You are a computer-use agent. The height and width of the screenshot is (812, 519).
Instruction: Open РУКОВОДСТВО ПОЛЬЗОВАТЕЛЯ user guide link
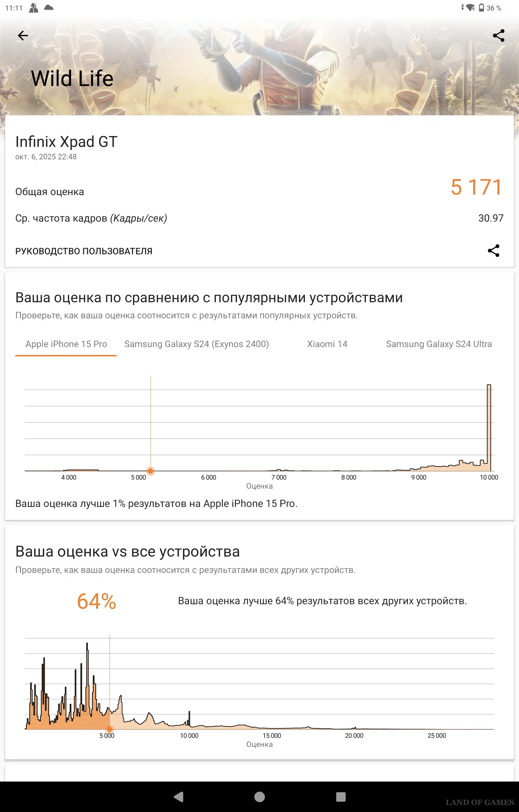tap(84, 251)
